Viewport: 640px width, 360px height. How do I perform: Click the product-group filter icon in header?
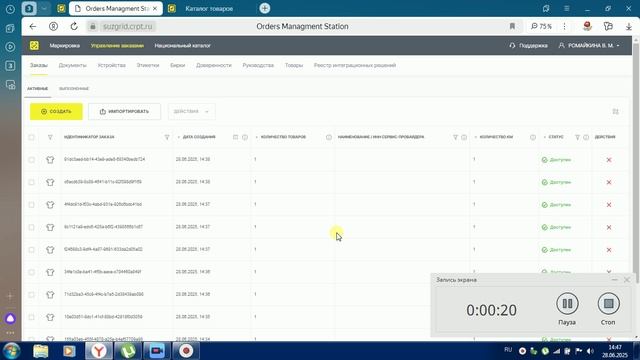coord(50,137)
